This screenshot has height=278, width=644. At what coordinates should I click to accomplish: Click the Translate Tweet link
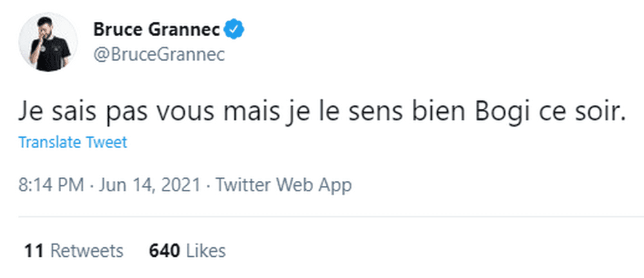(73, 142)
